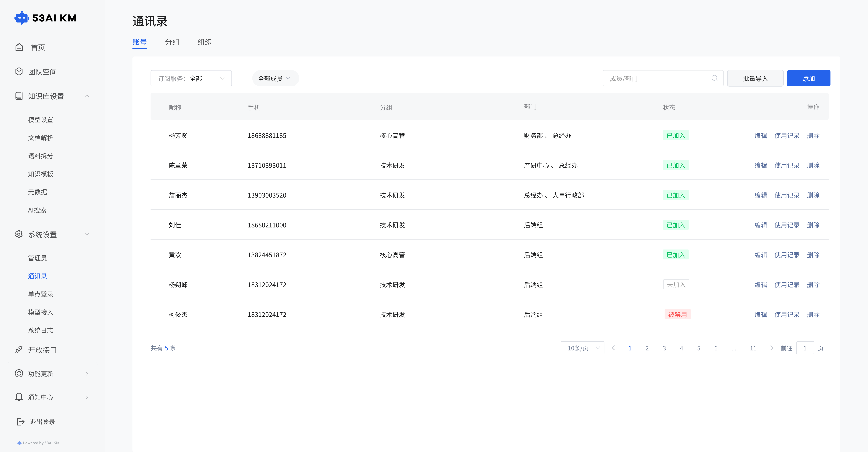Viewport: 868px width, 452px height.
Task: Click the logout exit icon
Action: (20, 421)
